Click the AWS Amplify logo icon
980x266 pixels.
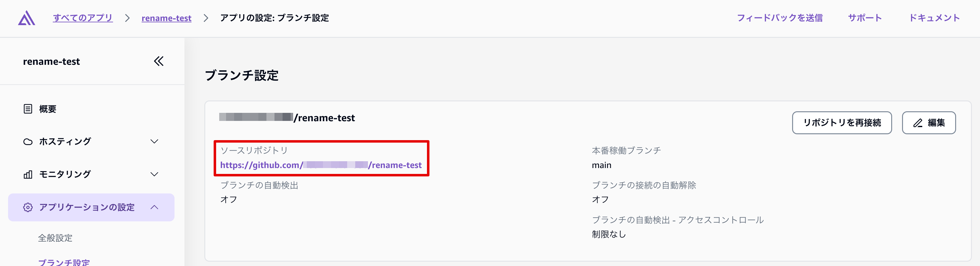pos(27,18)
